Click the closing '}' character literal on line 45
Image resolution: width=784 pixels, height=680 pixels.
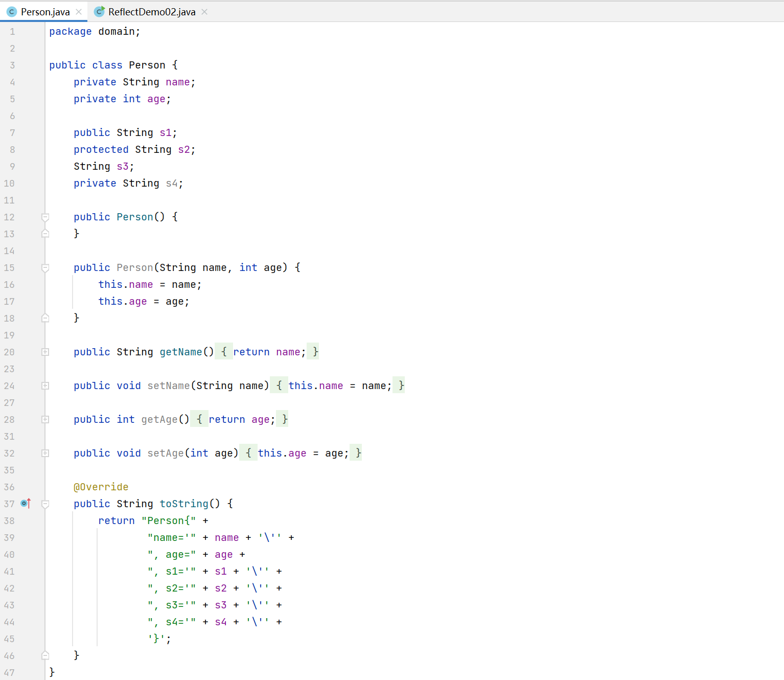click(156, 639)
